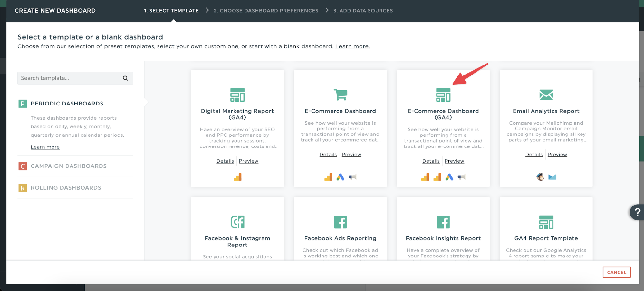Expand the Campaign Dashboards category
The width and height of the screenshot is (644, 291).
point(69,166)
